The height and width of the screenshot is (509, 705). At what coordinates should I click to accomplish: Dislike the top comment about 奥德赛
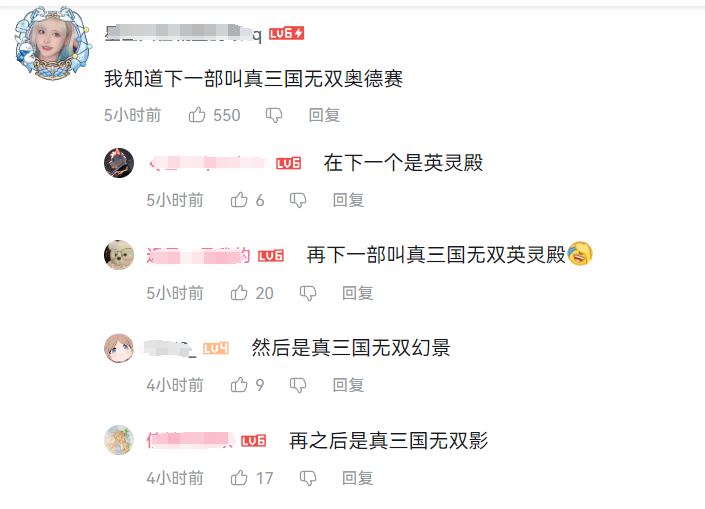point(274,116)
